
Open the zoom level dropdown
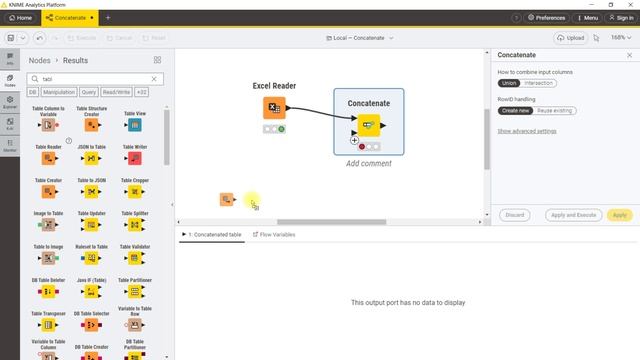621,38
